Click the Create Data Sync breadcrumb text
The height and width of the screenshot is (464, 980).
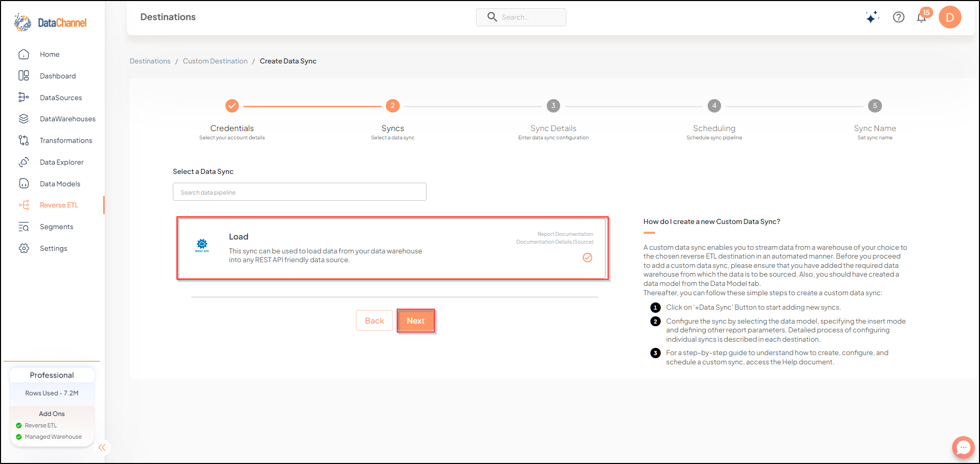coord(288,61)
